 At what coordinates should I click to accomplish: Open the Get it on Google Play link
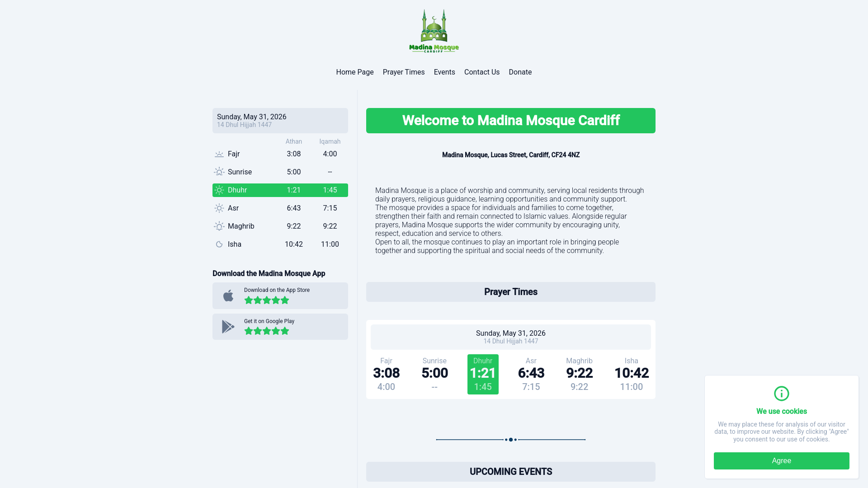(x=280, y=327)
